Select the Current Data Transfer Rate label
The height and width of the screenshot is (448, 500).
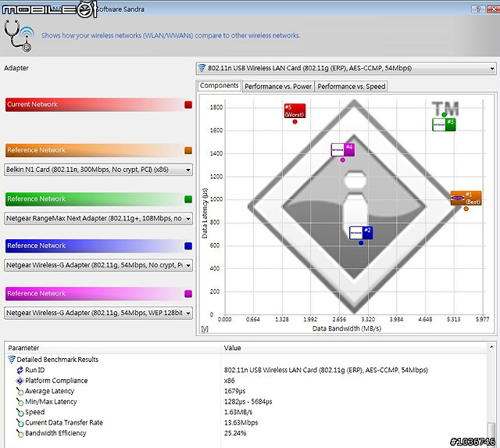coord(64,423)
